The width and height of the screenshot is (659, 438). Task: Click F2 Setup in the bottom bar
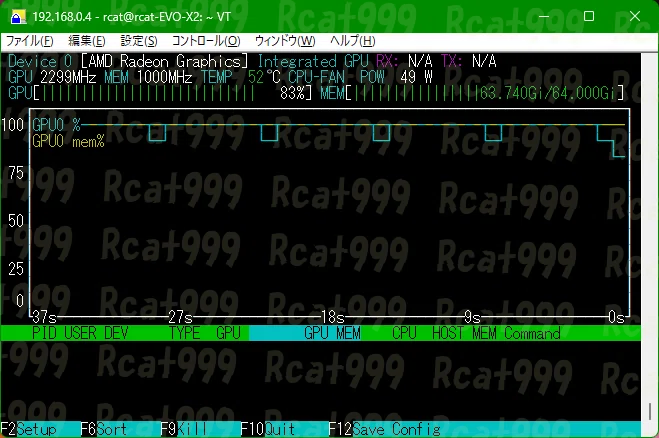pyautogui.click(x=28, y=429)
